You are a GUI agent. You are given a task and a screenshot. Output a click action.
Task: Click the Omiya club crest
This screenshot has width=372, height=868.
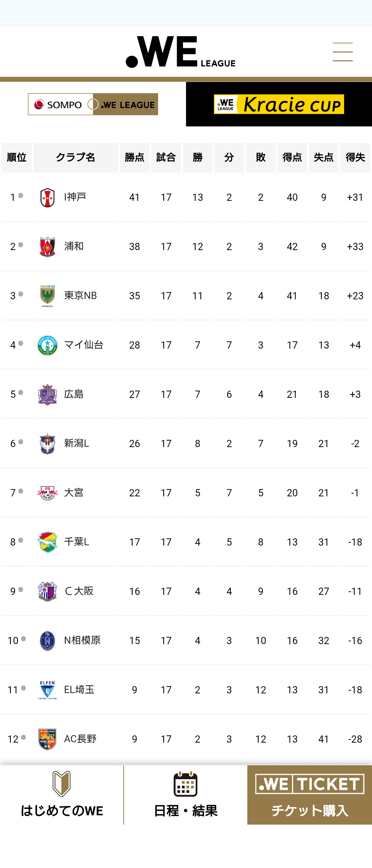coord(48,493)
